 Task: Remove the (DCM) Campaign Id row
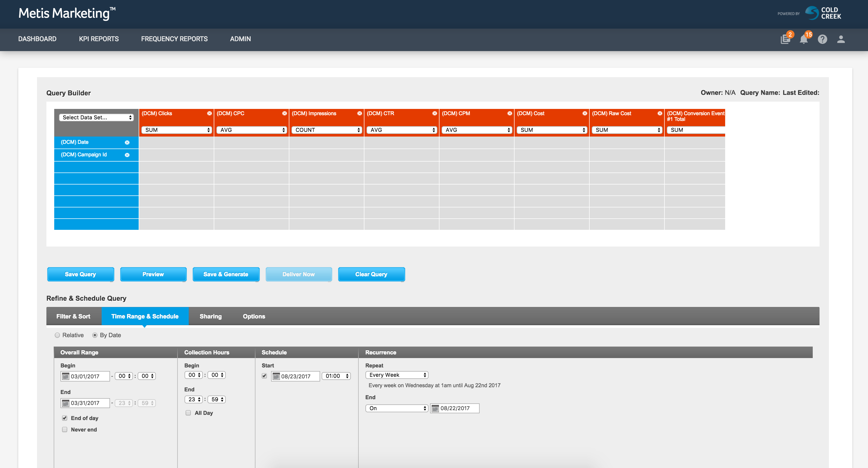127,155
